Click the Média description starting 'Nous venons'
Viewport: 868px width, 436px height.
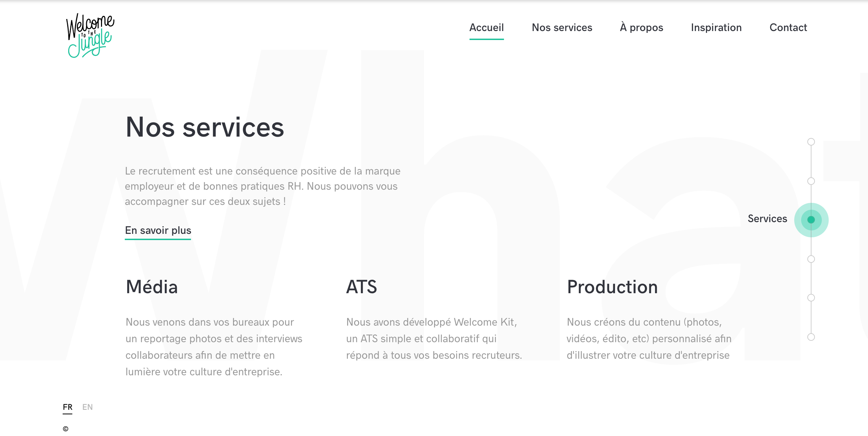point(214,347)
